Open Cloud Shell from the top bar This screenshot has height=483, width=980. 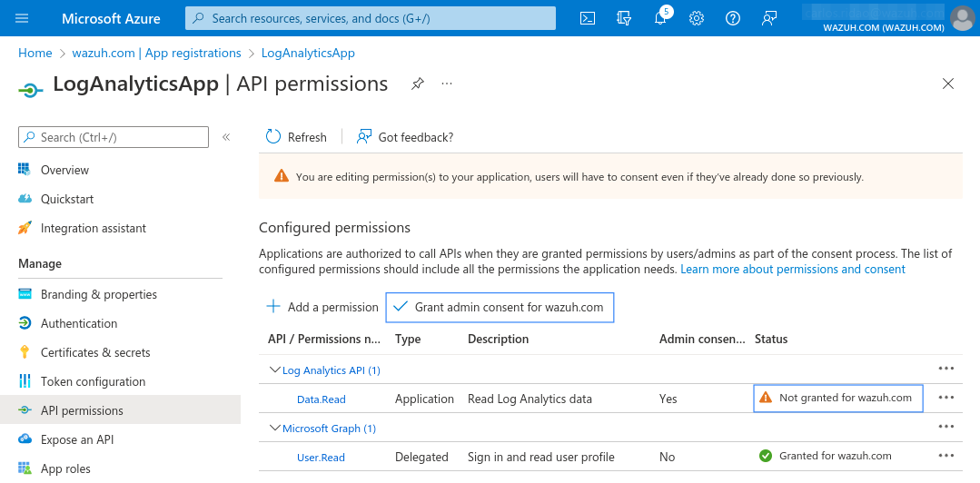(588, 18)
